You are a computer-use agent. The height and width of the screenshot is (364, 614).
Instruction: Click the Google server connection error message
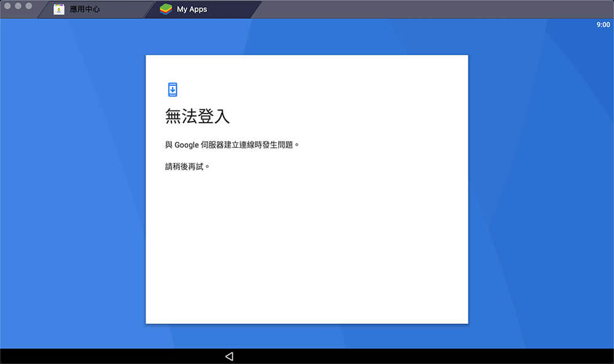(232, 145)
